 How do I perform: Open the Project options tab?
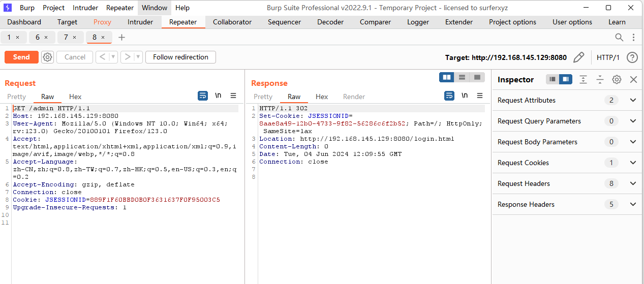click(512, 22)
